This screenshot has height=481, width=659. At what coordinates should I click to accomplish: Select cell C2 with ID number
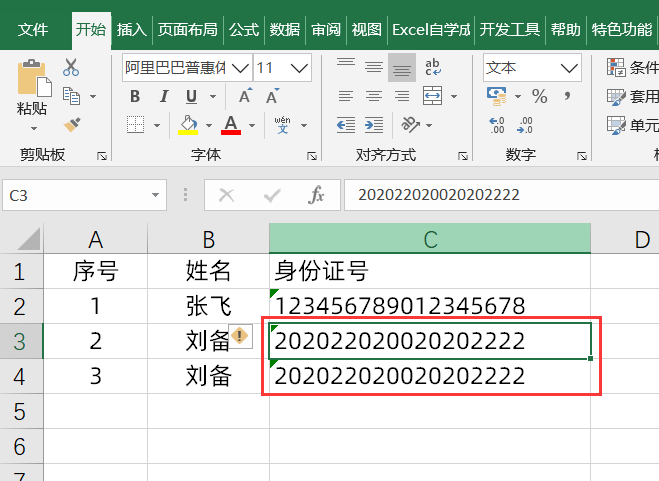(429, 305)
